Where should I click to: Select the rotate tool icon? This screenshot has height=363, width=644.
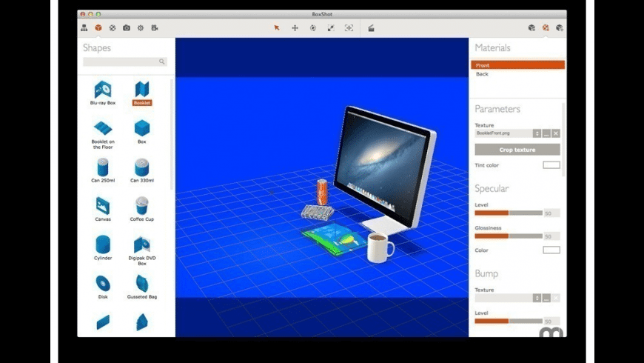(313, 28)
